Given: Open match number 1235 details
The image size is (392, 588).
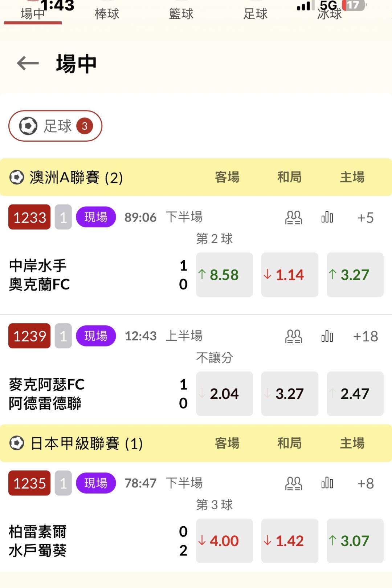Looking at the screenshot, I should click(29, 483).
